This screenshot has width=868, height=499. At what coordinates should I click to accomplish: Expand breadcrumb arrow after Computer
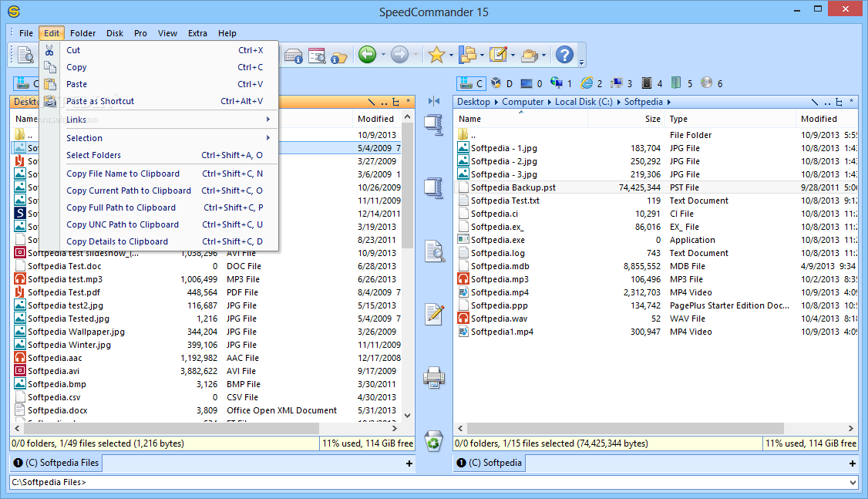(550, 102)
